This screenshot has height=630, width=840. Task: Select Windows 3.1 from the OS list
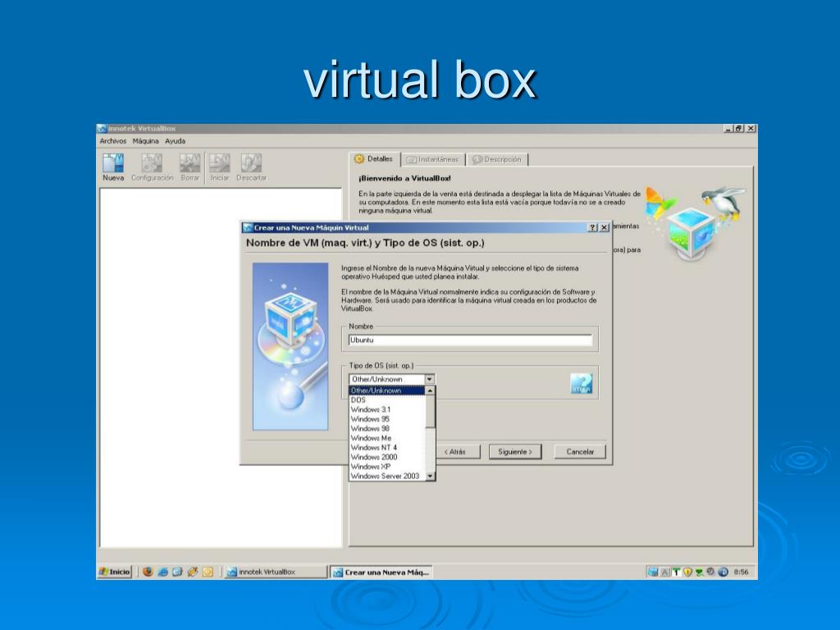click(387, 410)
